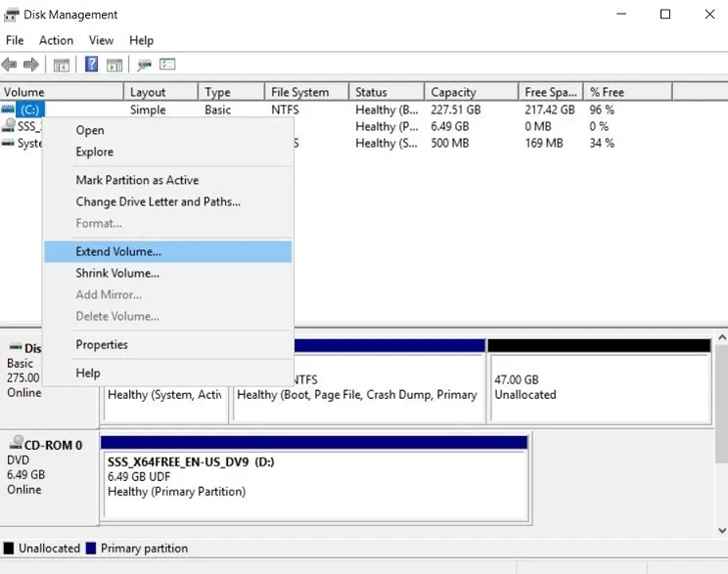Open Help via the question mark icon
This screenshot has height=574, width=728.
91,65
